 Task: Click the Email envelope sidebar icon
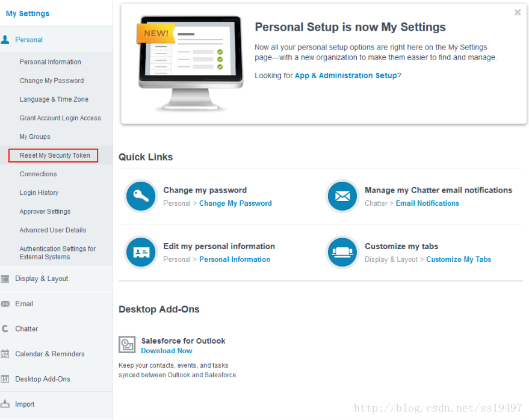coord(5,304)
